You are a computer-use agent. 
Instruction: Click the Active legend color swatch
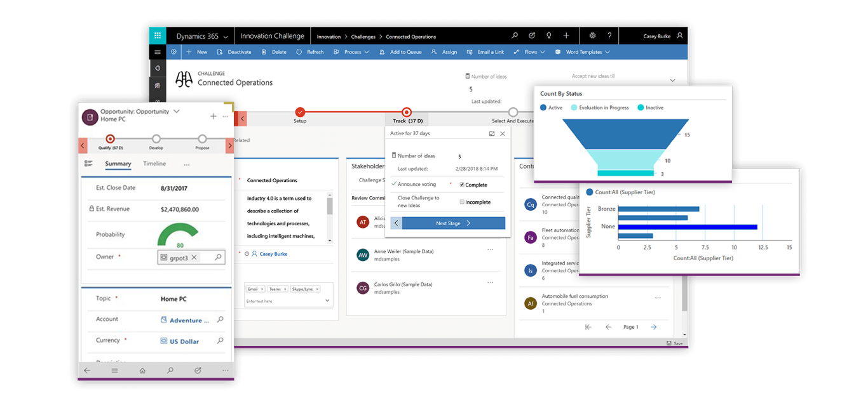[543, 108]
